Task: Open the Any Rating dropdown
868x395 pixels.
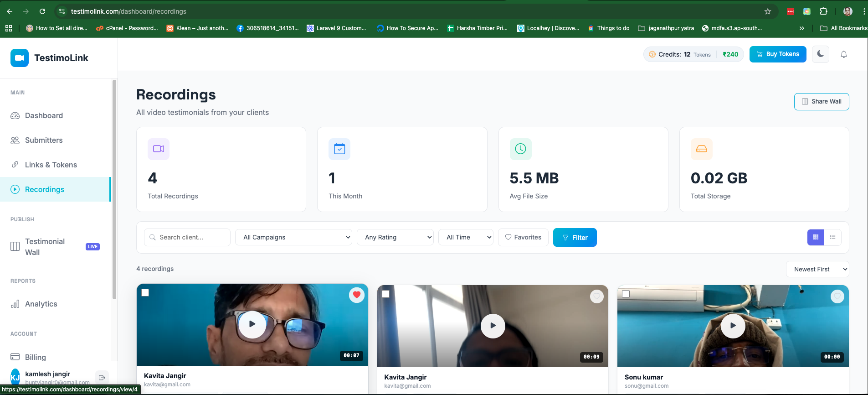Action: pyautogui.click(x=395, y=237)
